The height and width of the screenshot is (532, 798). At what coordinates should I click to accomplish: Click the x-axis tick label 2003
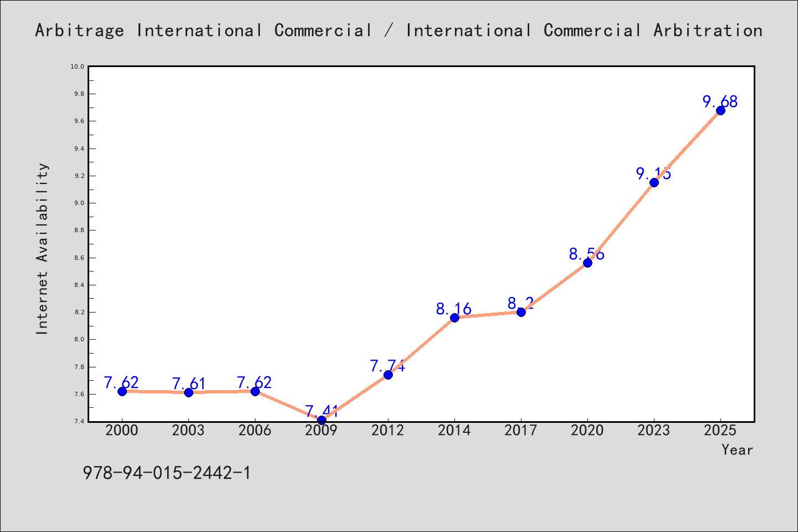point(188,431)
